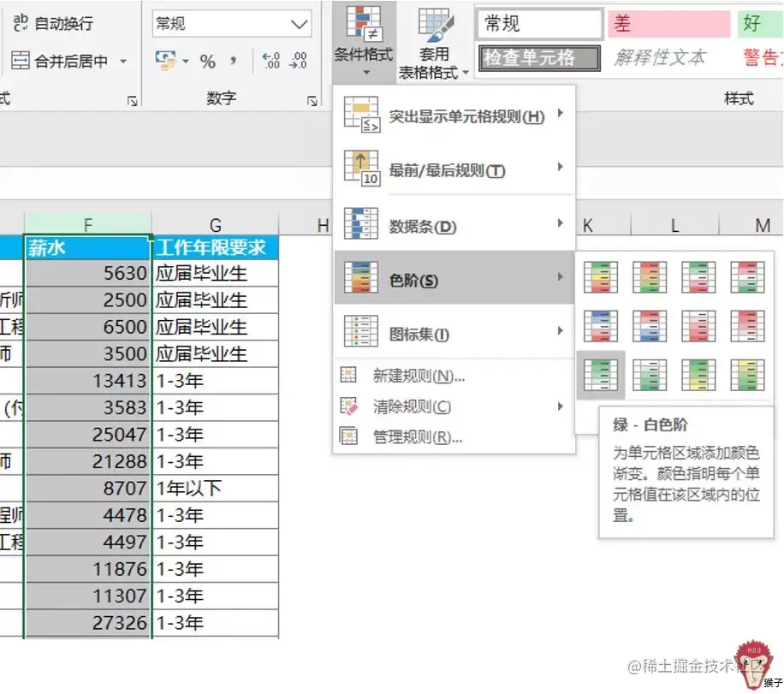The image size is (784, 694).
Task: Open 图标集 icon sets submenu
Action: 454,332
